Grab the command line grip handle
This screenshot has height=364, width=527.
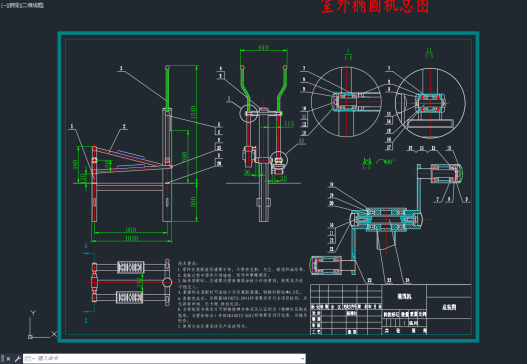(x=3, y=359)
